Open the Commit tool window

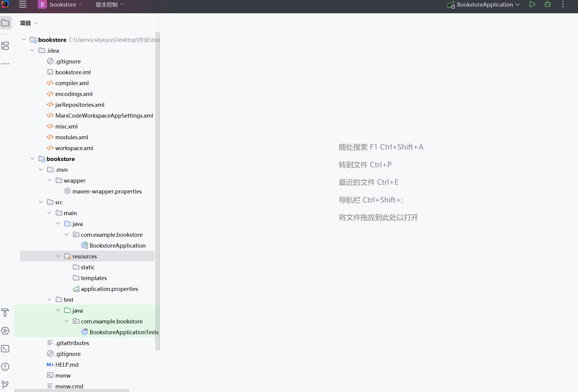tap(5, 46)
